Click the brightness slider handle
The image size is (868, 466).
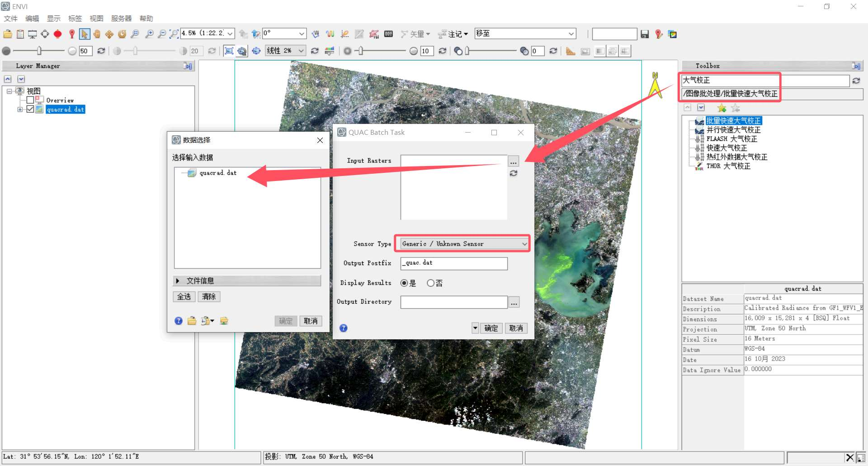click(x=39, y=51)
